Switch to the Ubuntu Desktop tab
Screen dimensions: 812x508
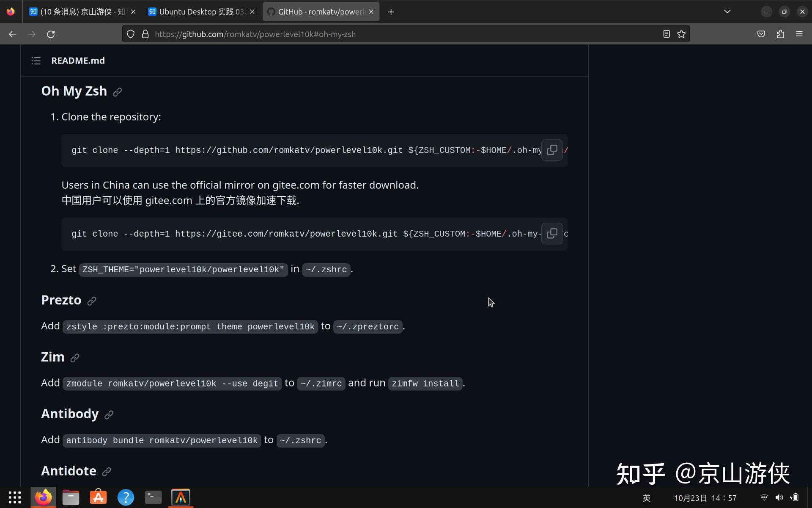(x=199, y=11)
